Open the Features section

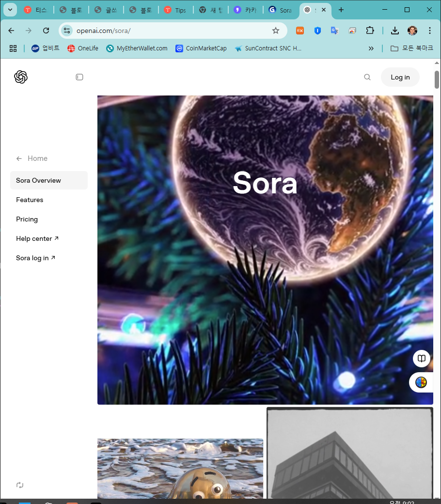click(x=30, y=200)
